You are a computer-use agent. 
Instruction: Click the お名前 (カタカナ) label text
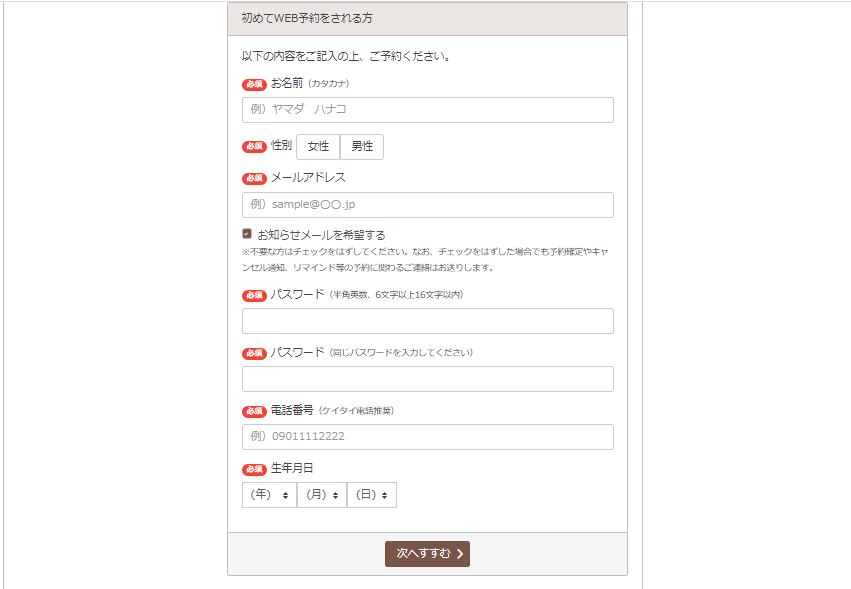[310, 84]
